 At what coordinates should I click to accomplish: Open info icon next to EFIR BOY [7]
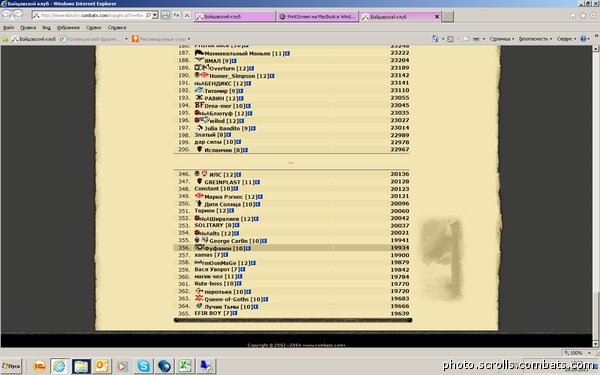coord(235,313)
